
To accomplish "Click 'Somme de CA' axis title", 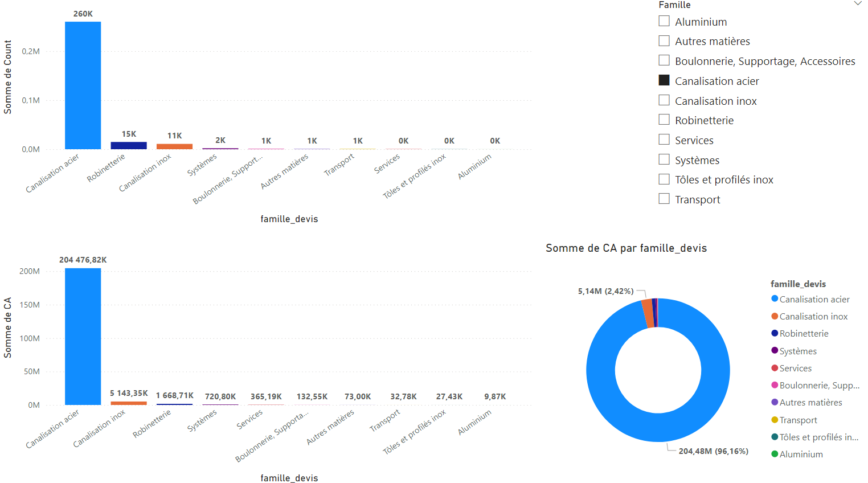I will tap(7, 328).
